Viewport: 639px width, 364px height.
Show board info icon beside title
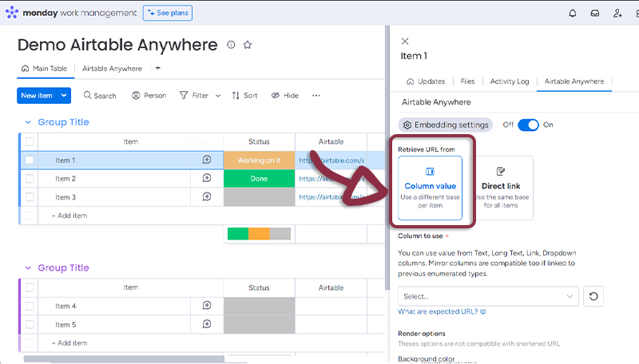point(232,45)
